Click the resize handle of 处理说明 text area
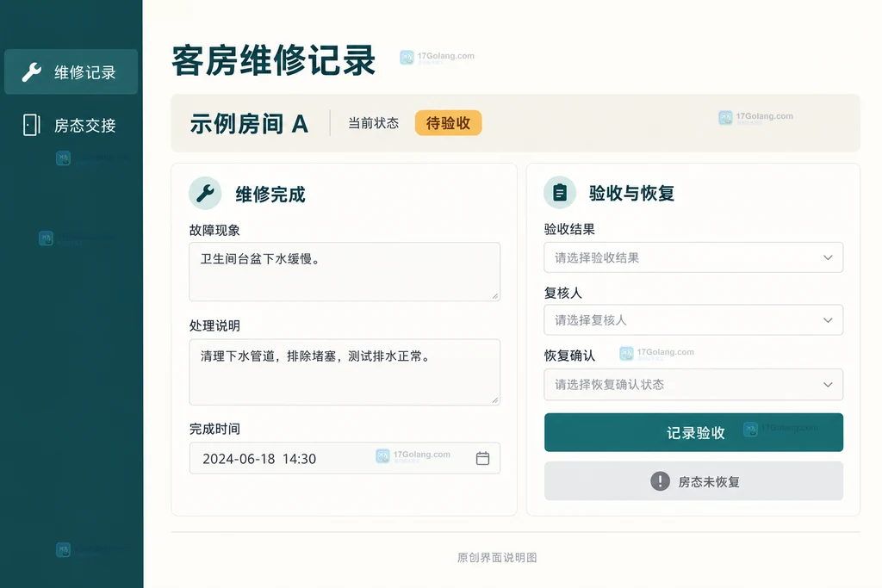The height and width of the screenshot is (588, 882). coord(495,399)
